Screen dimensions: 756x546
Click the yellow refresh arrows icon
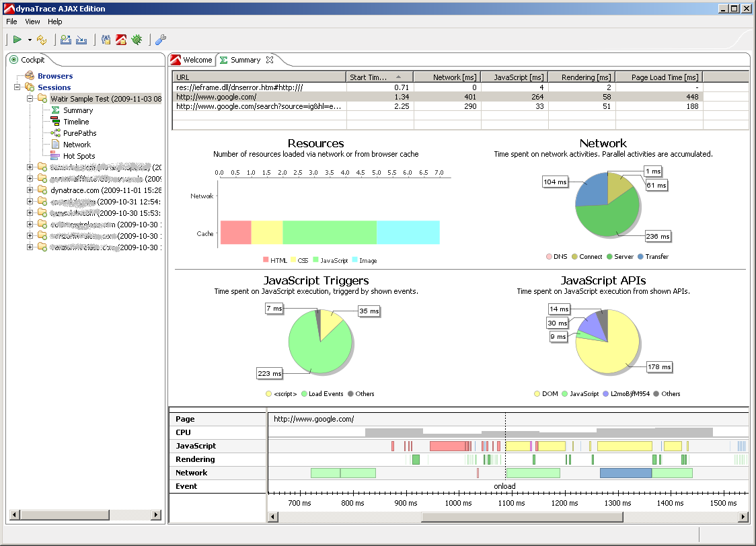pos(42,40)
